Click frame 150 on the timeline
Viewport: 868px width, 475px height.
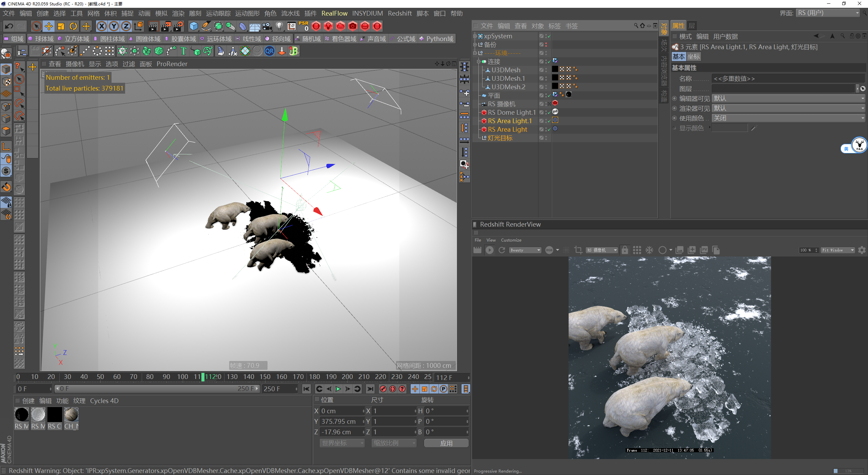[265, 377]
